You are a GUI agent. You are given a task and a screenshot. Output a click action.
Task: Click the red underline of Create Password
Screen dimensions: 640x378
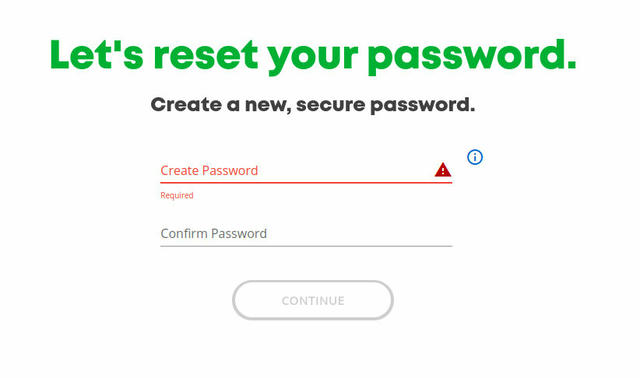(306, 182)
